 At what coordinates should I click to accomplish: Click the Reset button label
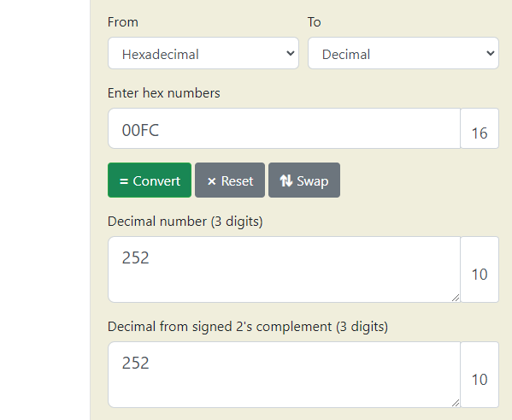(x=237, y=181)
